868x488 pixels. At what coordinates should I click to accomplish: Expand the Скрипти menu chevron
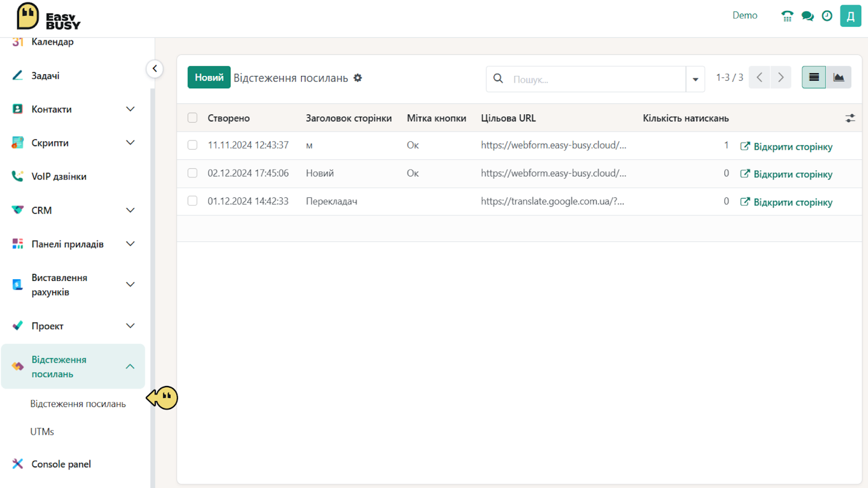(130, 143)
